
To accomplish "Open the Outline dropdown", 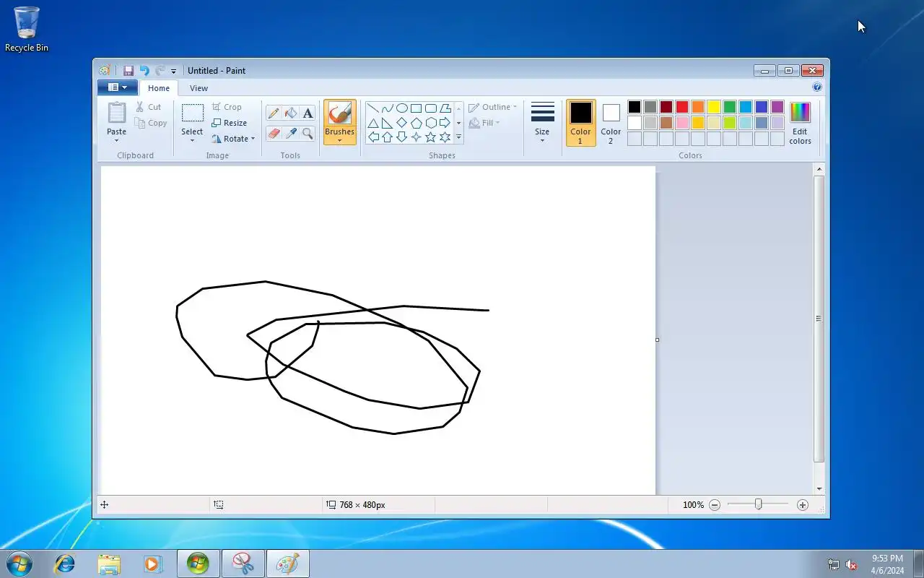I will [x=493, y=107].
